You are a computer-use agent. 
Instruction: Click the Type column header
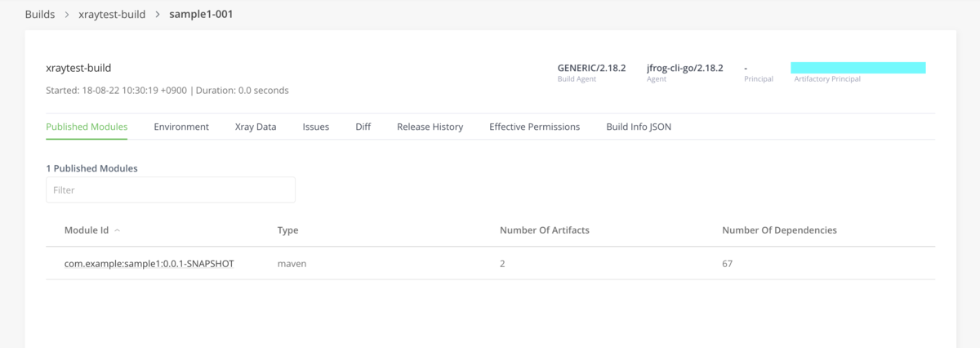[287, 230]
